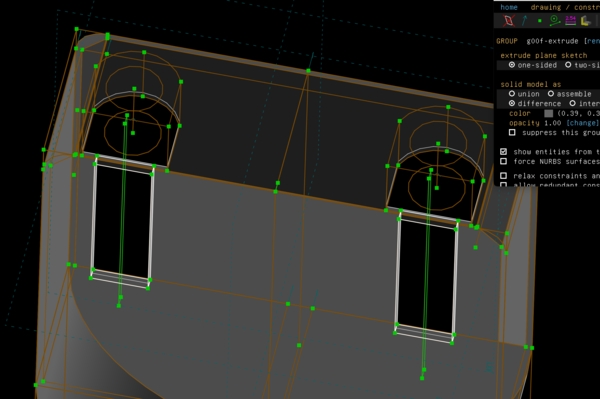Click the extrude plane sketch heading
Viewport: 600px width, 399px height.
(x=543, y=55)
